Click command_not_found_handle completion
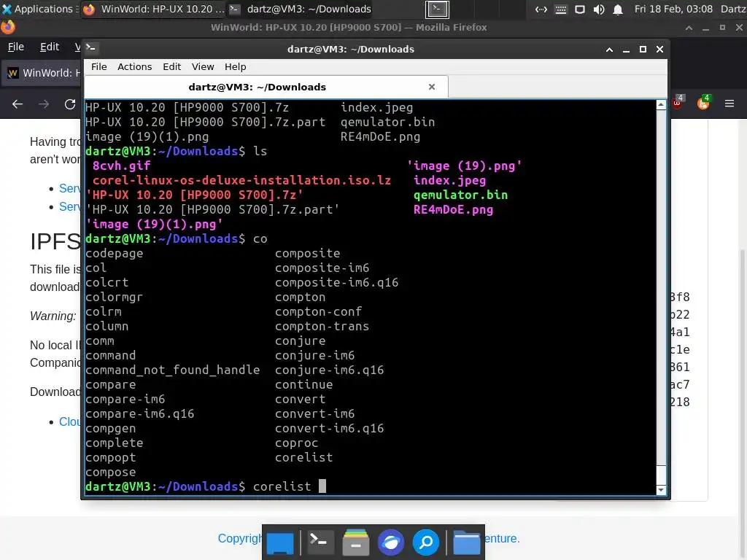 click(x=172, y=370)
